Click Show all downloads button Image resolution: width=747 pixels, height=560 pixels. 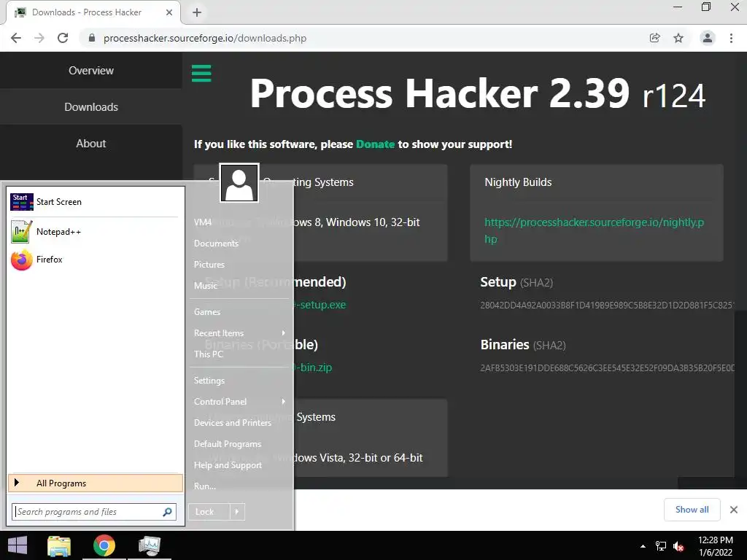pos(692,510)
